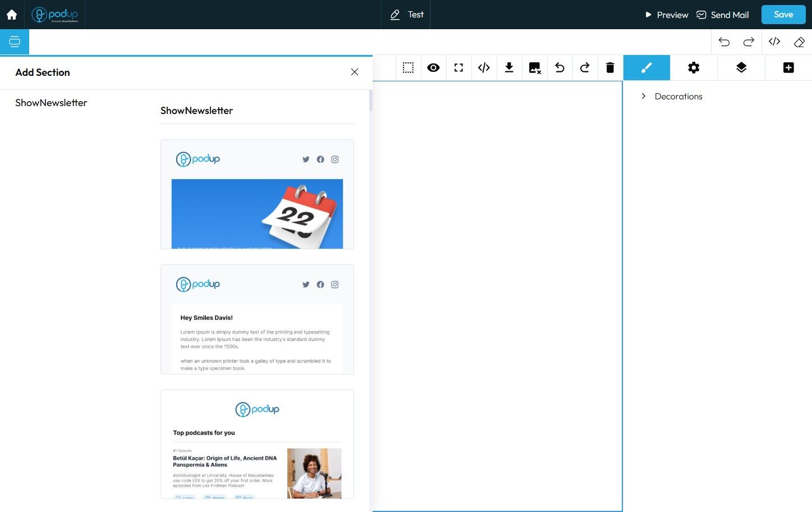Click the download import icon
This screenshot has width=812, height=512.
point(509,68)
